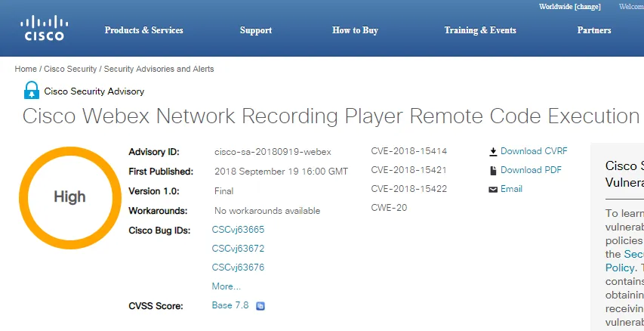Click Download PDF link
644x331 pixels.
tap(531, 170)
